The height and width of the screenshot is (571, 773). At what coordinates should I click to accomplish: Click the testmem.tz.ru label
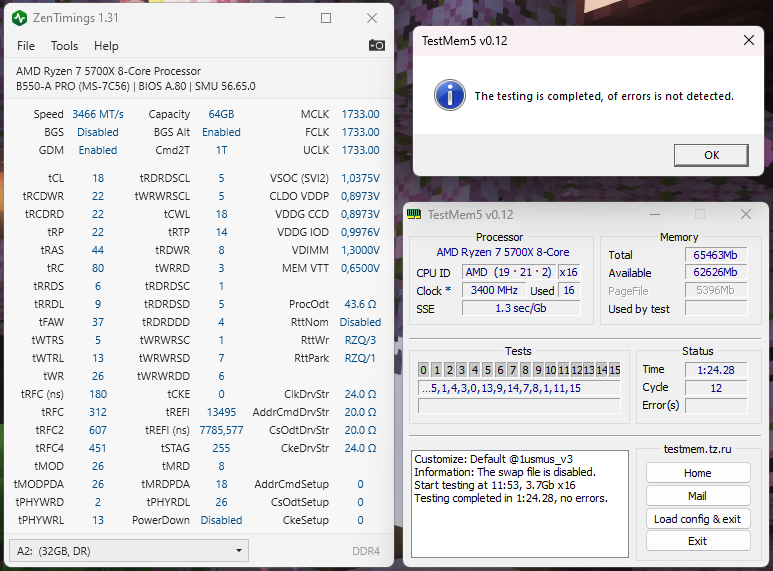pos(698,449)
